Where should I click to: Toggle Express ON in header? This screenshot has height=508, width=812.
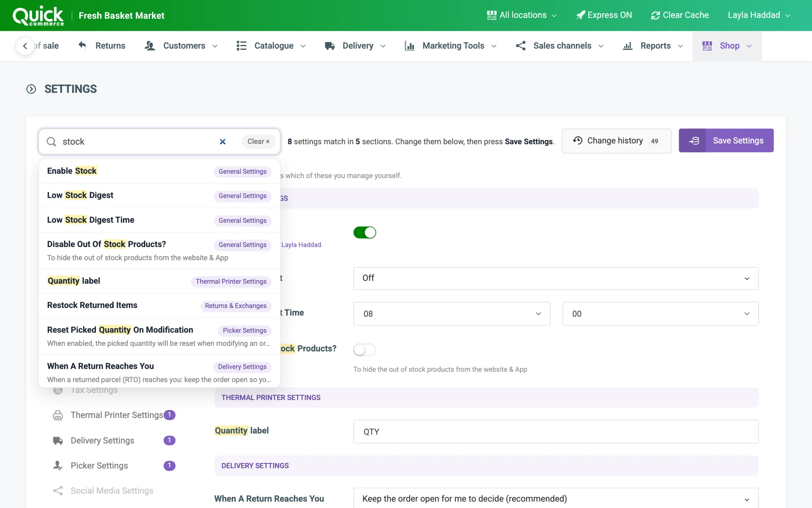point(604,15)
